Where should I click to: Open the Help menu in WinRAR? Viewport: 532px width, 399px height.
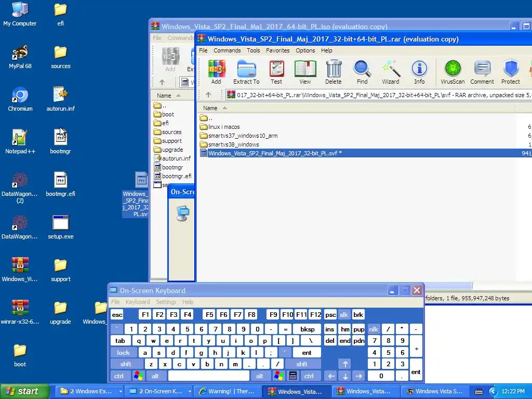[x=326, y=50]
